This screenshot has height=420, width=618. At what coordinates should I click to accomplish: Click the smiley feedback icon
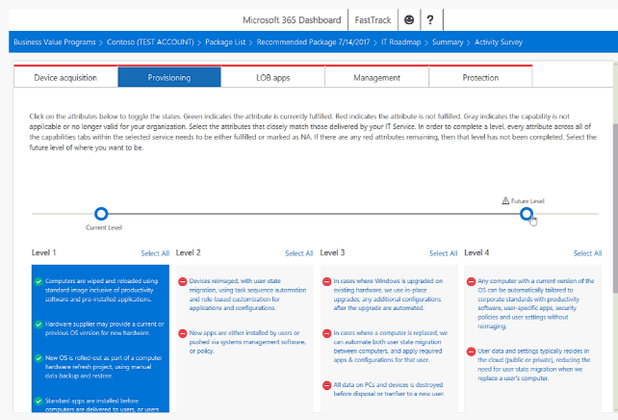[x=409, y=20]
